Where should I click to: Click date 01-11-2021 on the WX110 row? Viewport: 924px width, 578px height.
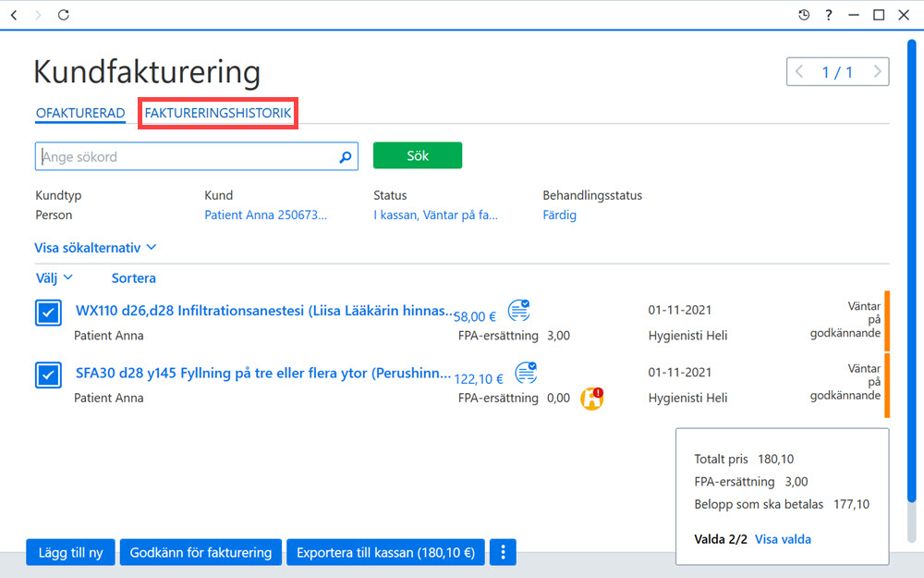click(680, 310)
